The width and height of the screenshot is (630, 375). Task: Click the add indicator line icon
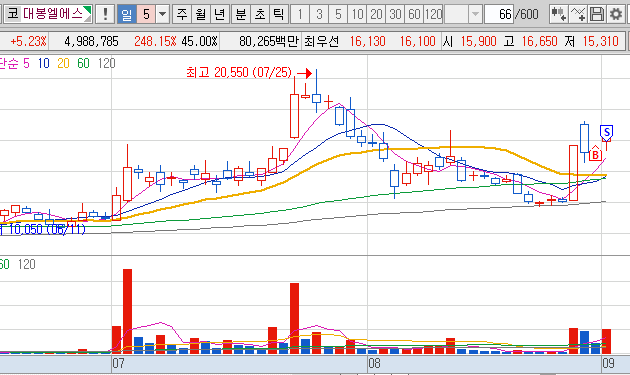[x=578, y=14]
